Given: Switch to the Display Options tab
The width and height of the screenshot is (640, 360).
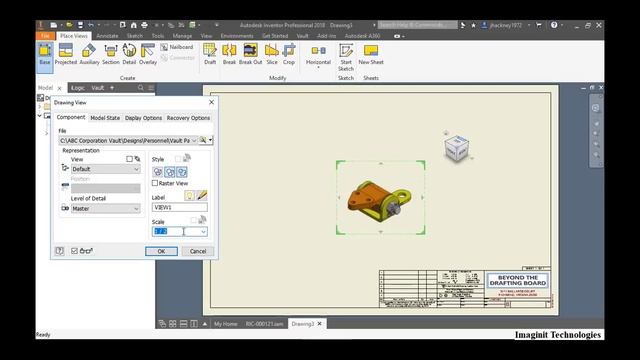Looking at the screenshot, I should pyautogui.click(x=143, y=118).
